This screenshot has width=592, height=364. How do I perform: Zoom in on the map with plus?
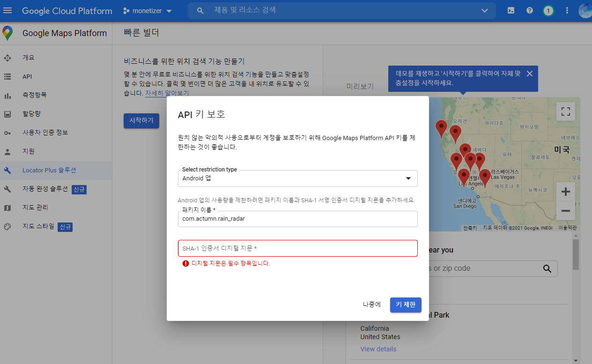pos(566,192)
